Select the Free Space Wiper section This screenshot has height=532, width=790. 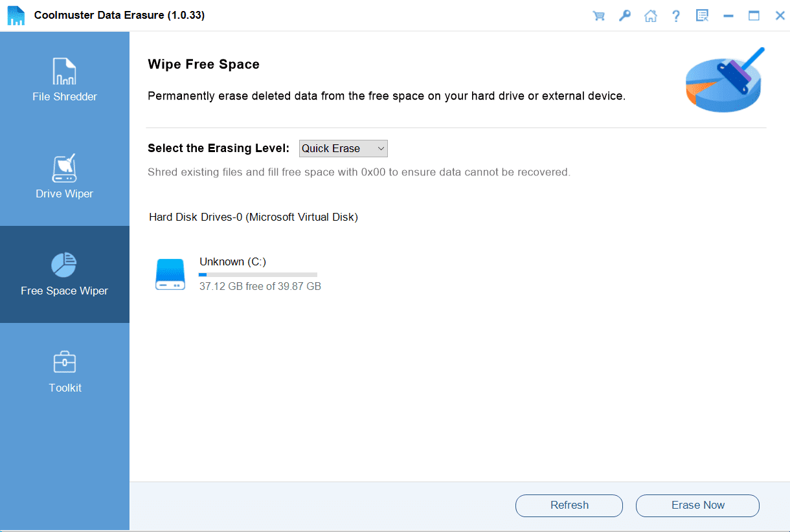[65, 274]
